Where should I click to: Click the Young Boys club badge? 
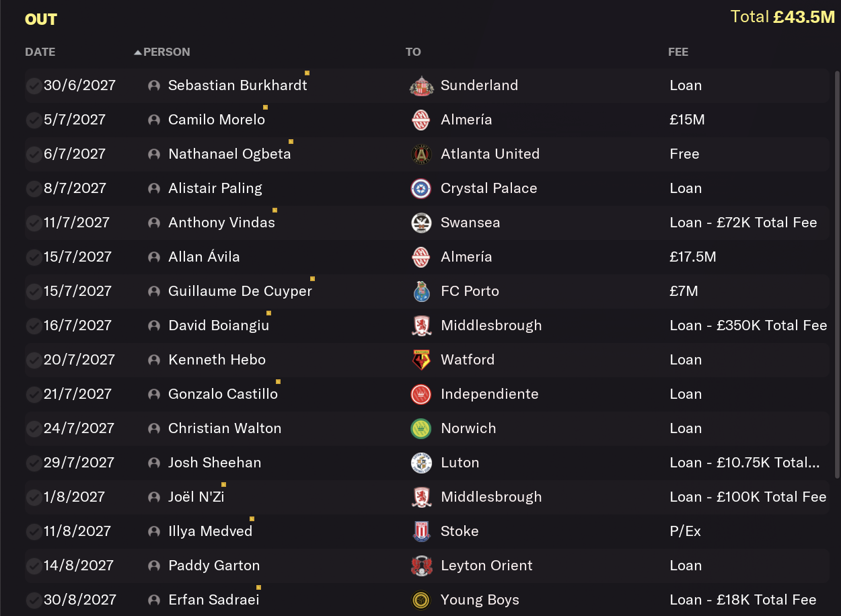pos(421,600)
